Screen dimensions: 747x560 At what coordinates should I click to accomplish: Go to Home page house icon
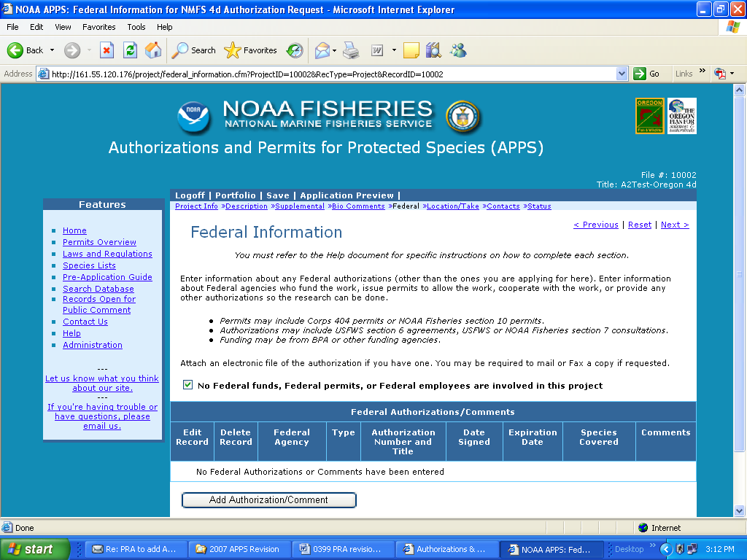[x=153, y=50]
